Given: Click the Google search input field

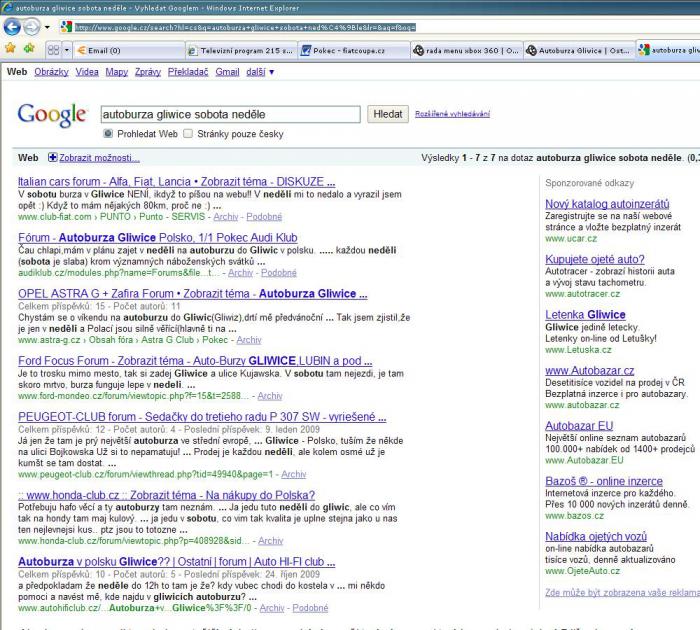Looking at the screenshot, I should tap(230, 114).
